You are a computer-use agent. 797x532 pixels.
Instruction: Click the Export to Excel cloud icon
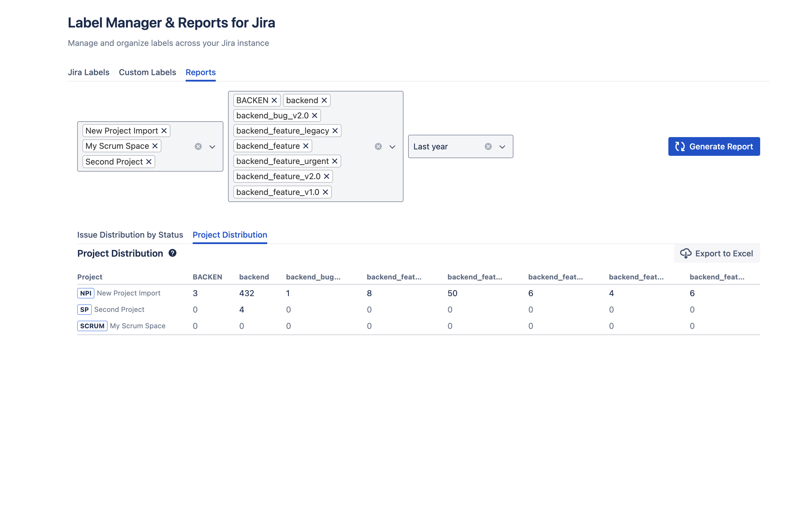click(686, 253)
